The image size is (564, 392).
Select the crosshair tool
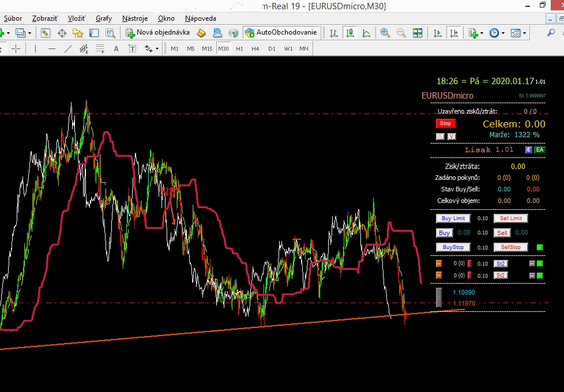pyautogui.click(x=16, y=48)
